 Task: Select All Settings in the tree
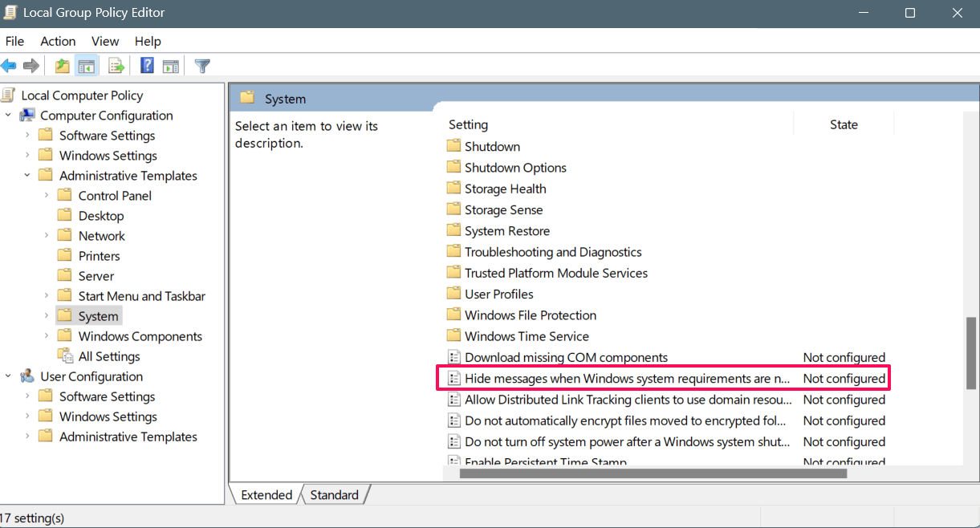click(x=108, y=356)
